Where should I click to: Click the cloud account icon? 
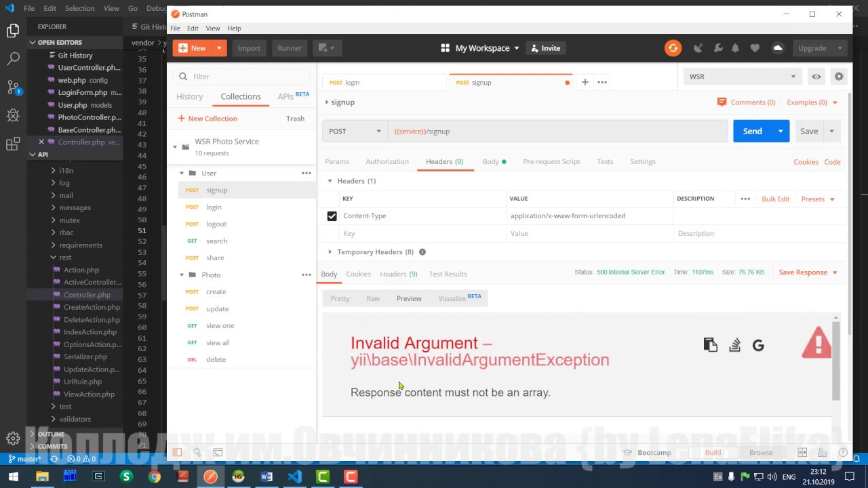pos(778,48)
